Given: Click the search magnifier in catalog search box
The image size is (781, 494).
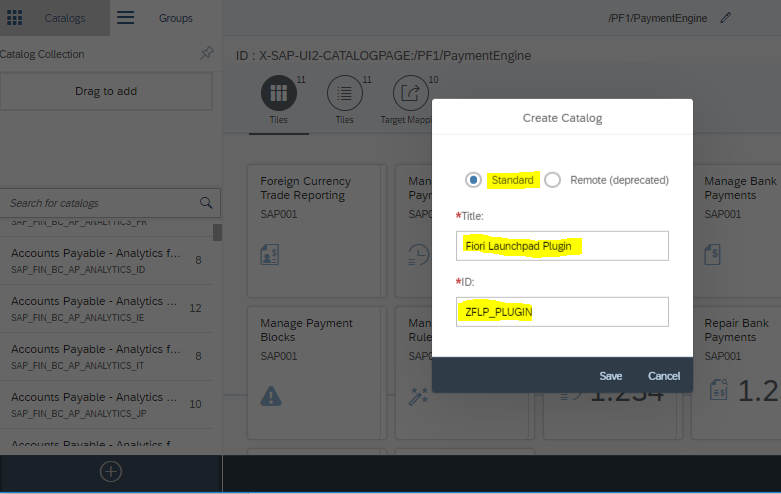Looking at the screenshot, I should [x=206, y=203].
